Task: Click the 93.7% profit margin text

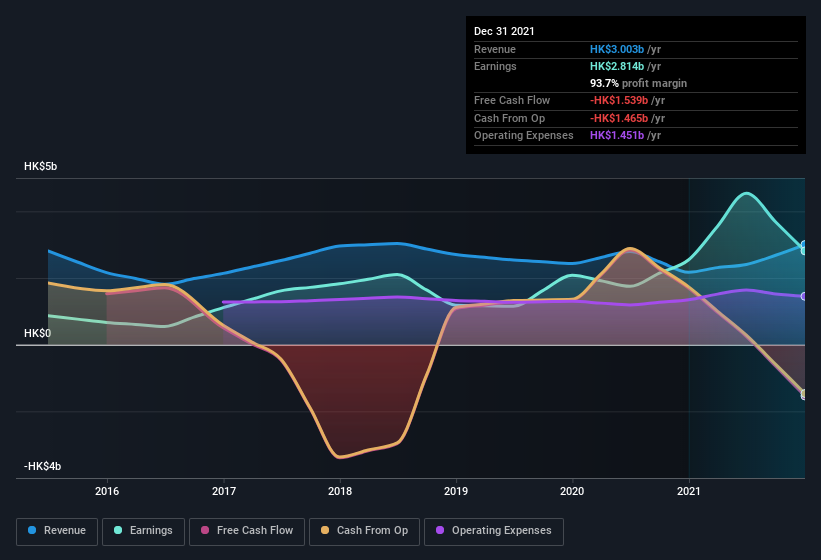Action: [x=638, y=84]
